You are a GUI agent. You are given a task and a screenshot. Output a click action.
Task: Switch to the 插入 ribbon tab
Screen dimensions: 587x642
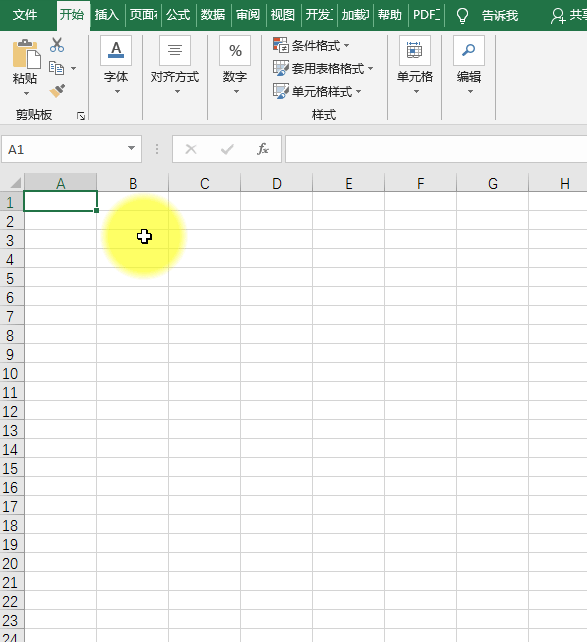click(106, 15)
